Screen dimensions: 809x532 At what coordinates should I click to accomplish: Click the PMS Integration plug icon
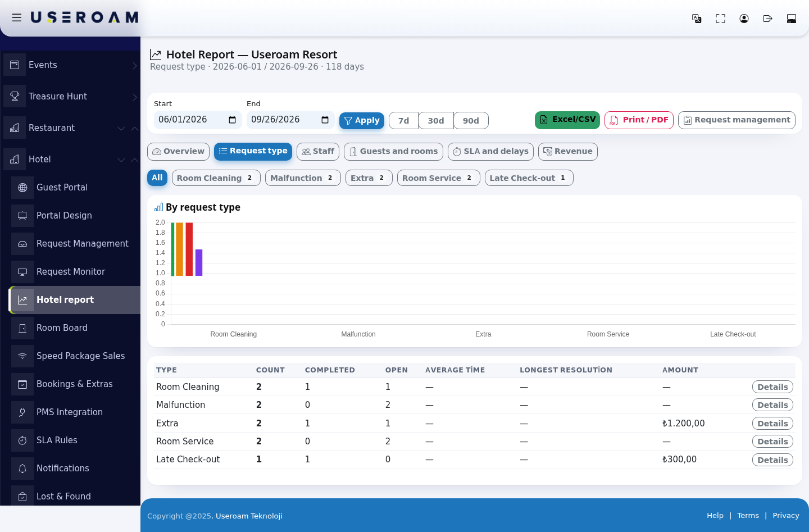pos(22,412)
